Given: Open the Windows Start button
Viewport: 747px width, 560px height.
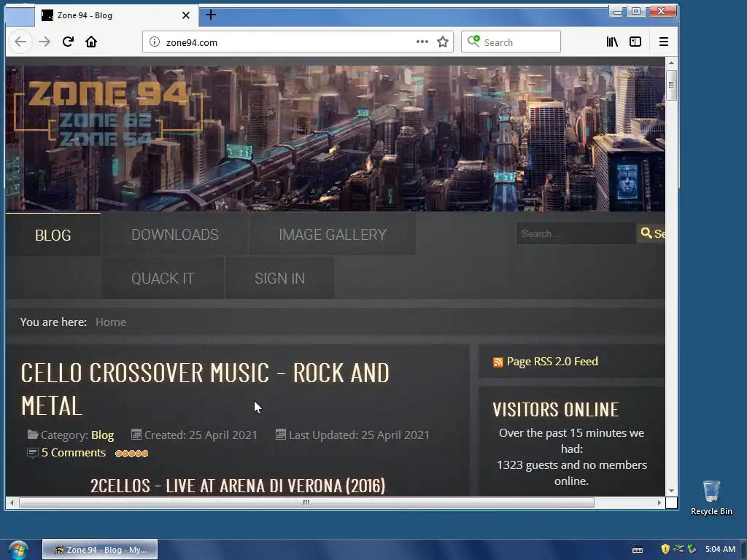Looking at the screenshot, I should pos(18,550).
